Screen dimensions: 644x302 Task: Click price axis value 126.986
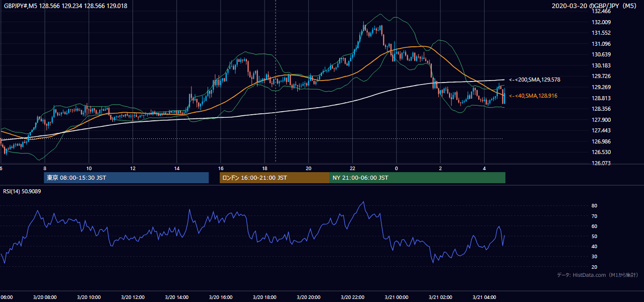pyautogui.click(x=601, y=141)
